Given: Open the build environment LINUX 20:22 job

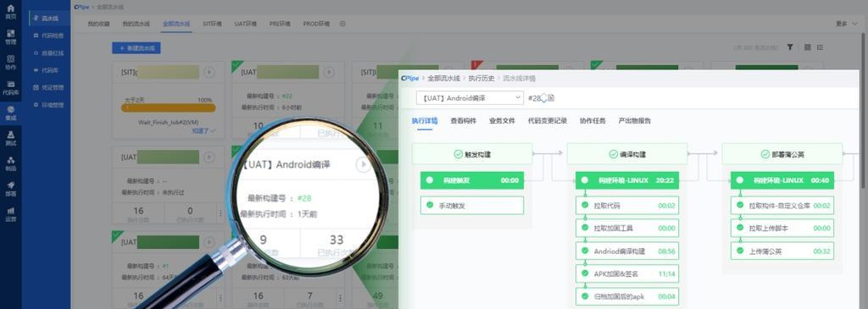Looking at the screenshot, I should pos(626,180).
